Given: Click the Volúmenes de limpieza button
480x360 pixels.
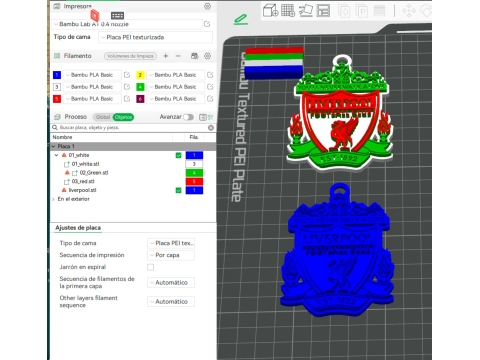Looking at the screenshot, I should (130, 56).
